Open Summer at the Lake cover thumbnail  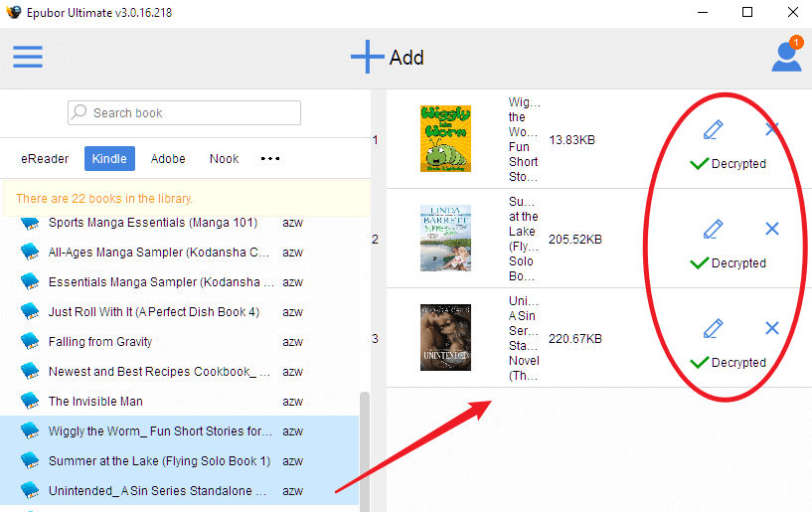445,239
